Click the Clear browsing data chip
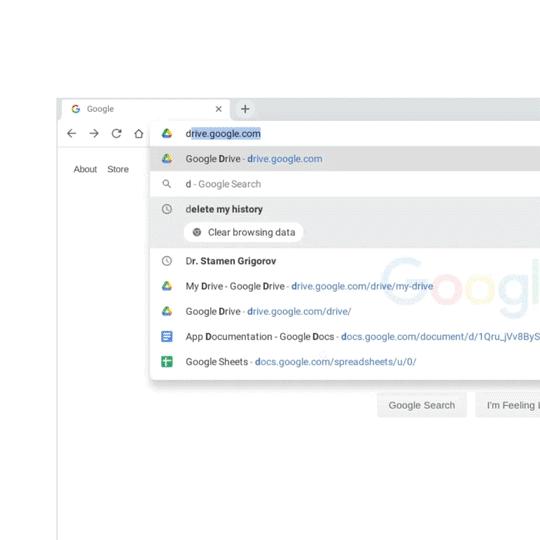This screenshot has height=540, width=540. [x=244, y=232]
